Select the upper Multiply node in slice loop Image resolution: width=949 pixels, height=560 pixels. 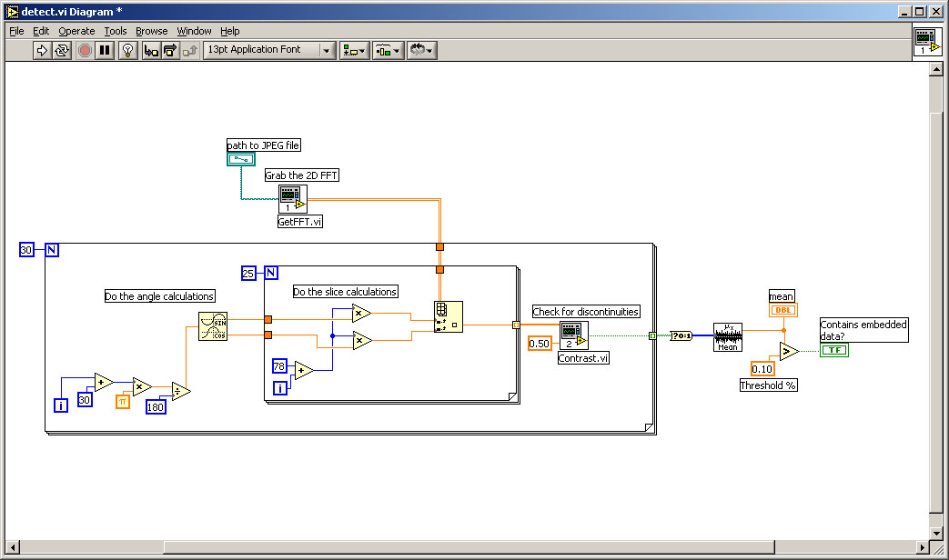tap(361, 314)
